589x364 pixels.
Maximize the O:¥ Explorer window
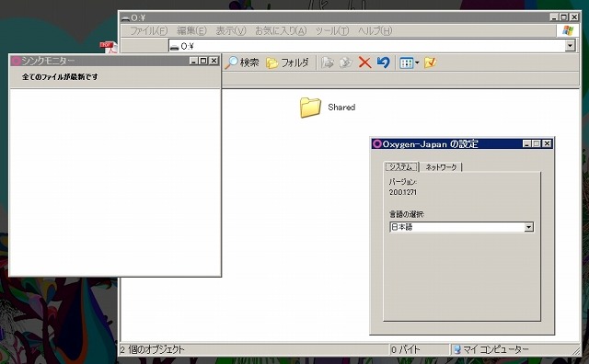pyautogui.click(x=564, y=17)
